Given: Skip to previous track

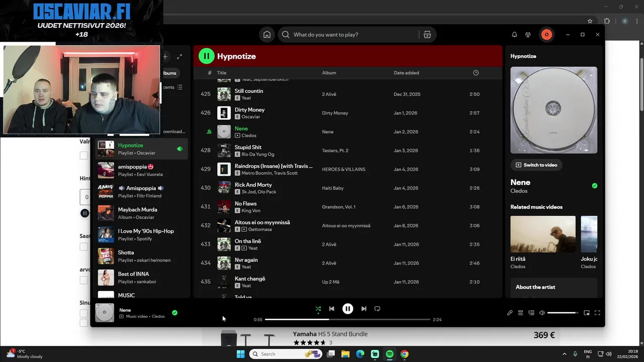Looking at the screenshot, I should [x=332, y=309].
